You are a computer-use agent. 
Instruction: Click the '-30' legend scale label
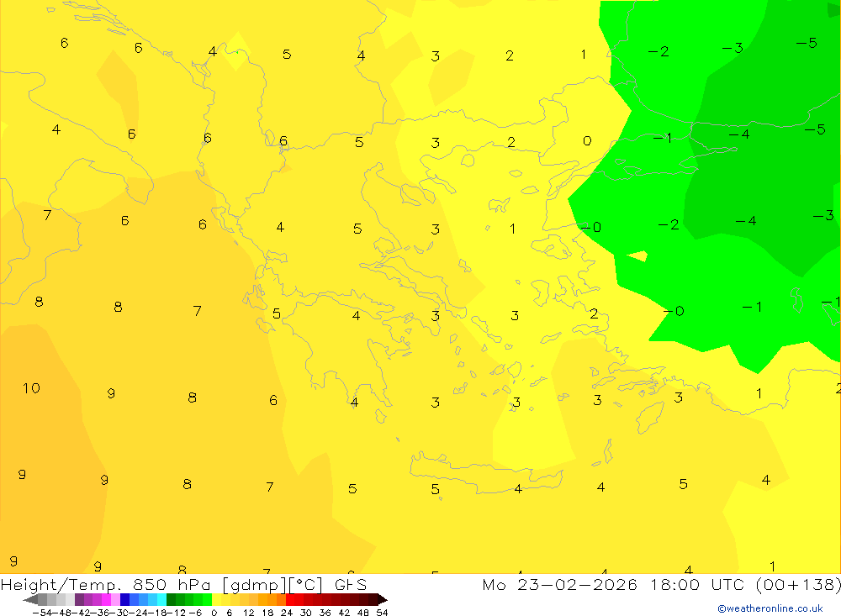pyautogui.click(x=120, y=613)
